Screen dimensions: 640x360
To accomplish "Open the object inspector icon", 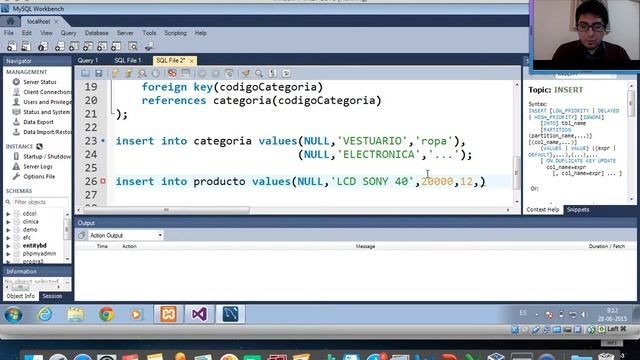I will [43, 47].
